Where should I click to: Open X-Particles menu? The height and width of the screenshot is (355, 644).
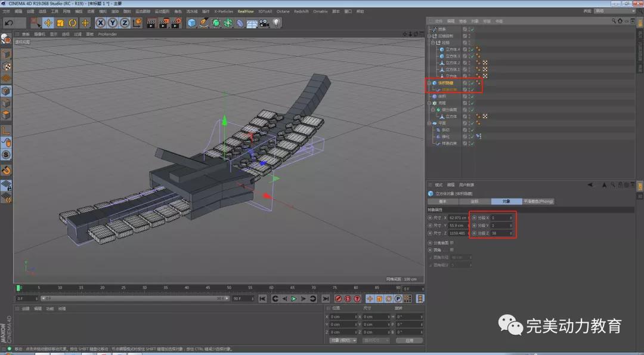point(224,11)
